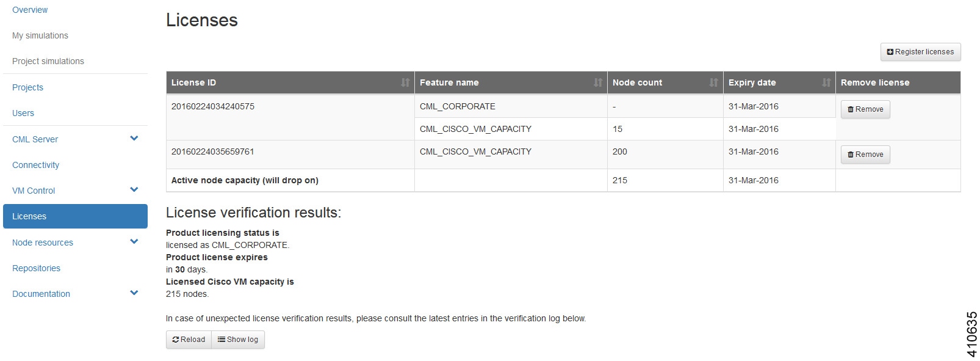Sort by Feature name arrows icon
Screen dimensions: 980x361
pos(598,82)
